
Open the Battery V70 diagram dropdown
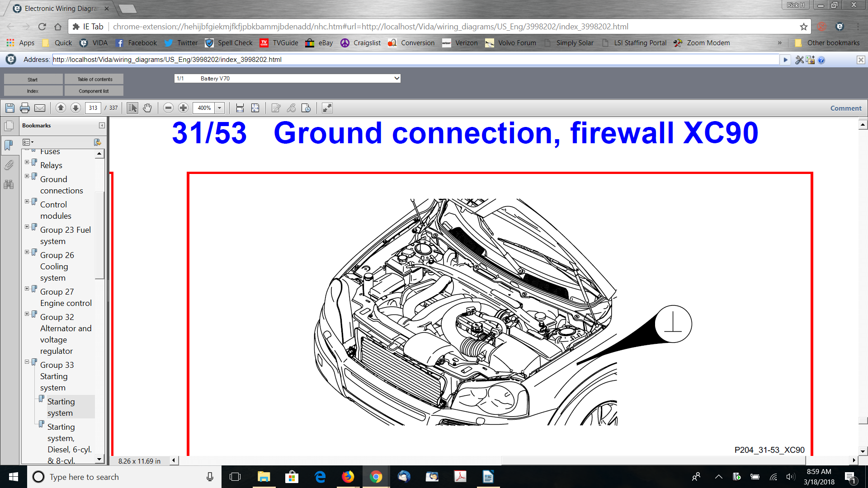tap(288, 79)
